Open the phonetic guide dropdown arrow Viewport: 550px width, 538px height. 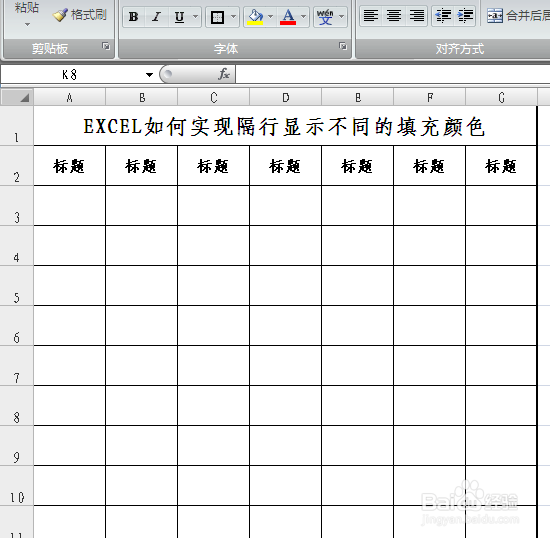[342, 16]
